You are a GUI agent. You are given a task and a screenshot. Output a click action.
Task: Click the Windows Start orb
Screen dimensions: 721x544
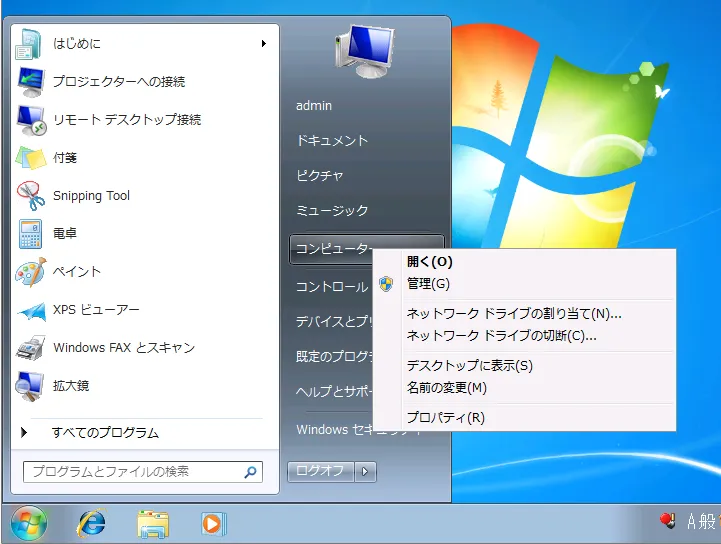click(29, 524)
